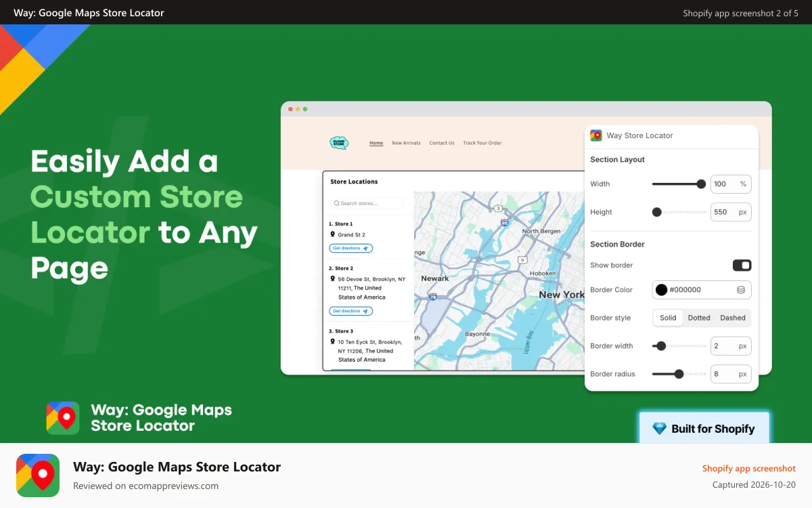Click the 10 Ten Eyck St address text

point(369,351)
